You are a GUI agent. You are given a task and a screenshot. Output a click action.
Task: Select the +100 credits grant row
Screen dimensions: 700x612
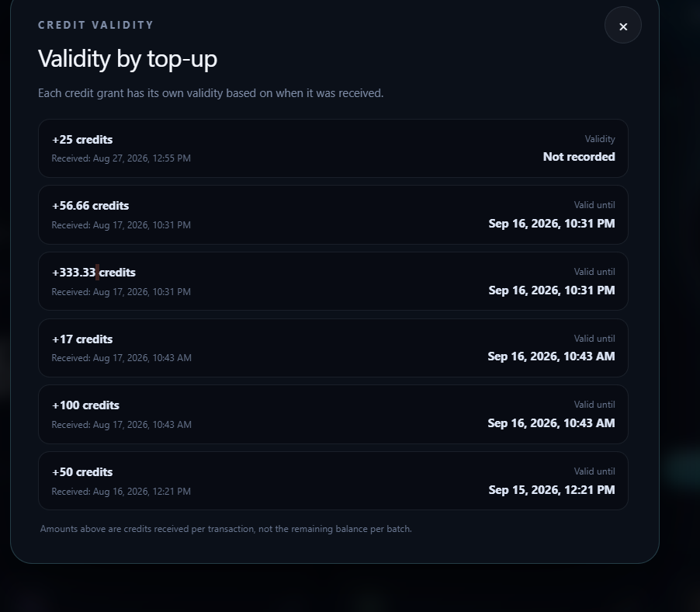pyautogui.click(x=333, y=415)
